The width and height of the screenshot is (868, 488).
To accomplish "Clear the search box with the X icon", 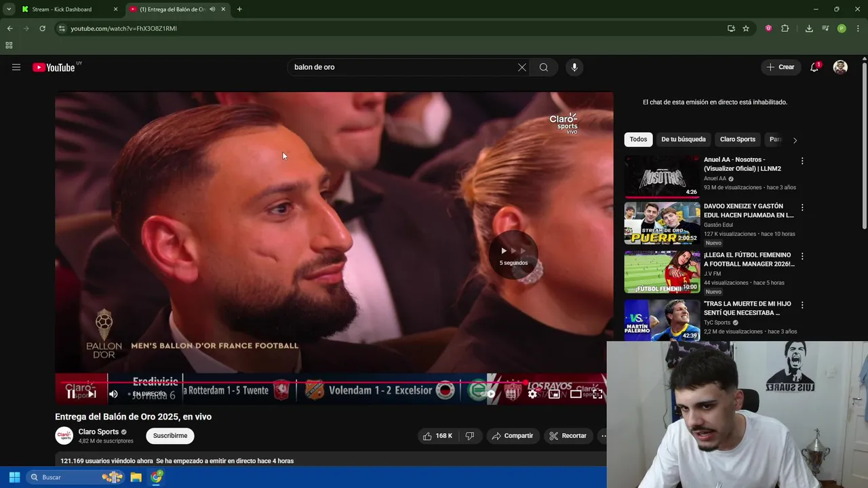I will click(521, 67).
